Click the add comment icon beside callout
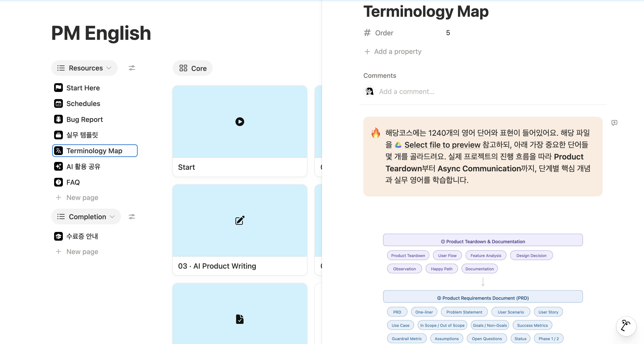The width and height of the screenshot is (644, 344). pyautogui.click(x=614, y=123)
